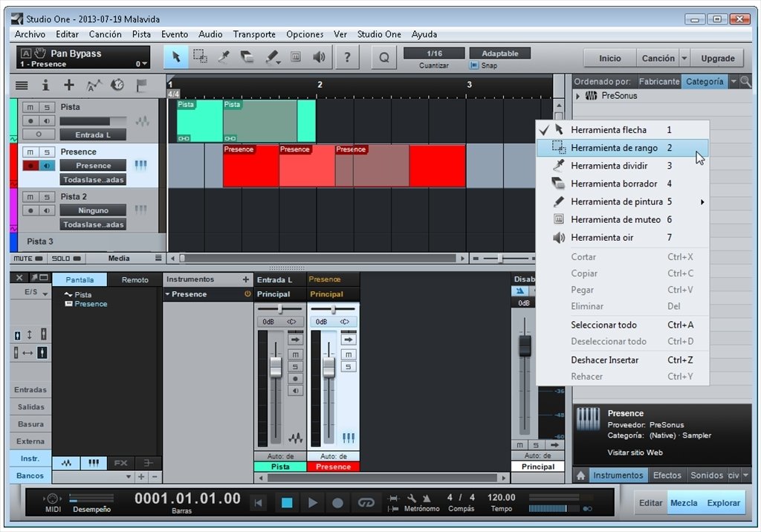Solo the Pista track
761x532 pixels.
pyautogui.click(x=47, y=107)
